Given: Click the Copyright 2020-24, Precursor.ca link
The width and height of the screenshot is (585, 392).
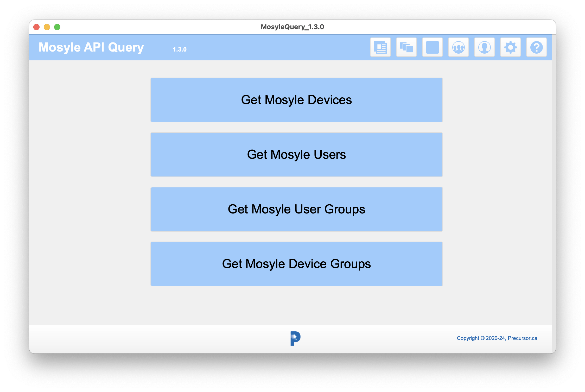Looking at the screenshot, I should pyautogui.click(x=497, y=338).
